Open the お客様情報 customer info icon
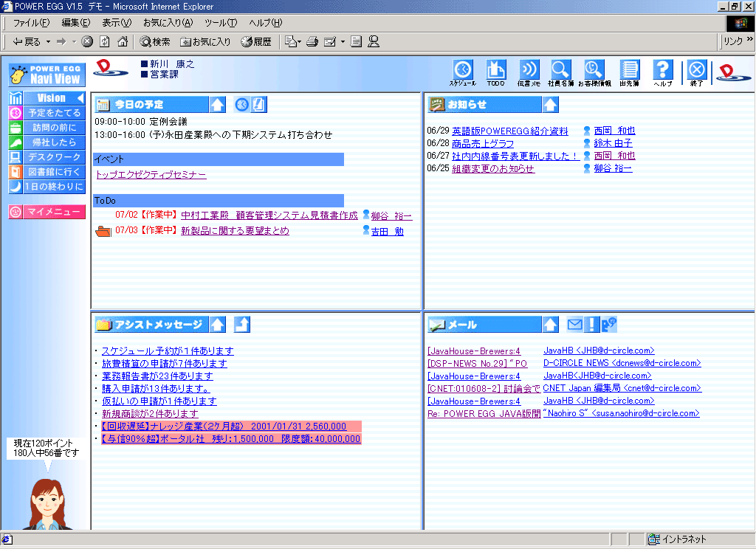The height and width of the screenshot is (549, 756). point(594,73)
